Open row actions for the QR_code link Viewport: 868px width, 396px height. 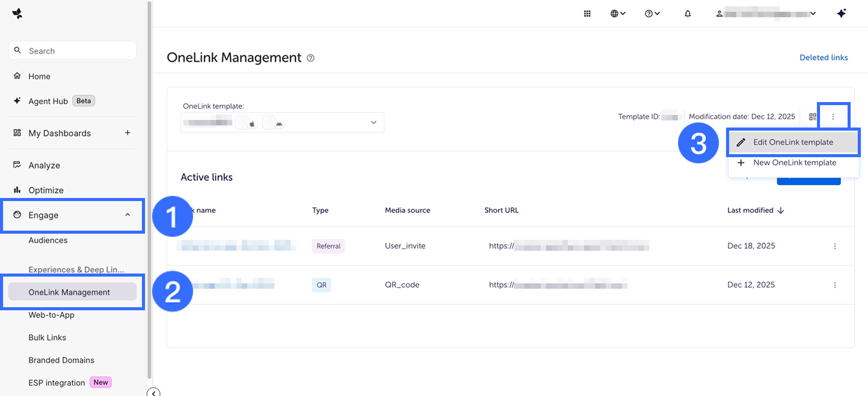pyautogui.click(x=835, y=285)
